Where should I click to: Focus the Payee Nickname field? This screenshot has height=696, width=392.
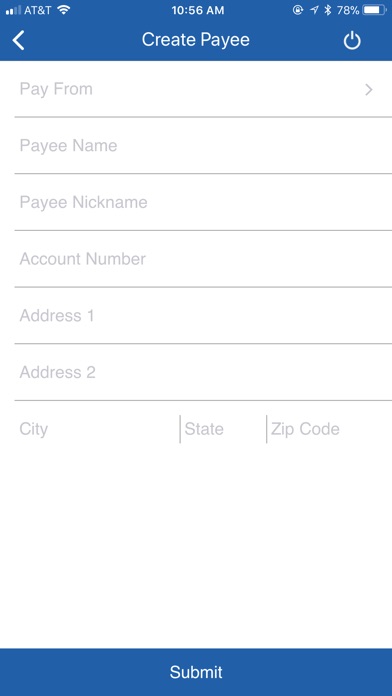pos(203,202)
